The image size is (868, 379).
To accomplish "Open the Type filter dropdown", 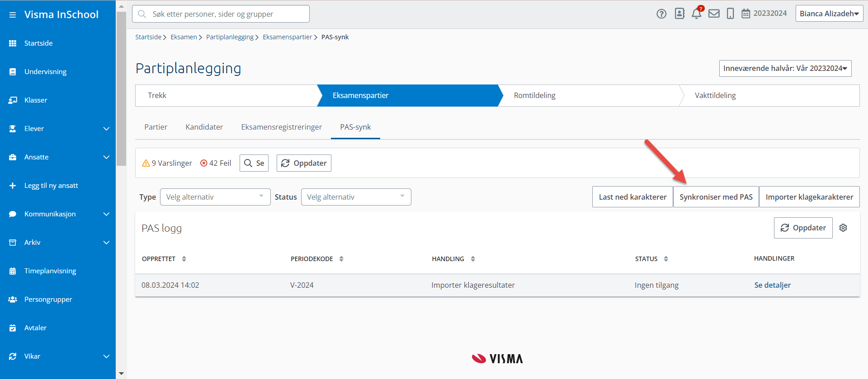I will click(x=215, y=197).
